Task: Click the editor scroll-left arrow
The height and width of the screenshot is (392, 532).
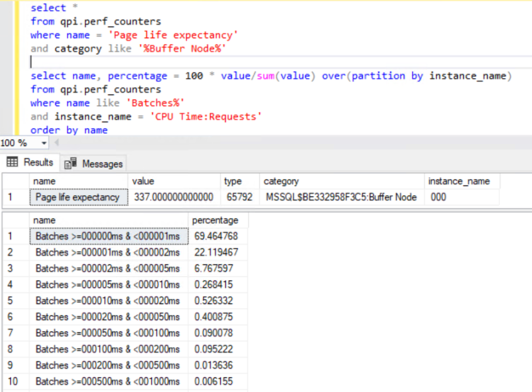Action: [x=57, y=143]
